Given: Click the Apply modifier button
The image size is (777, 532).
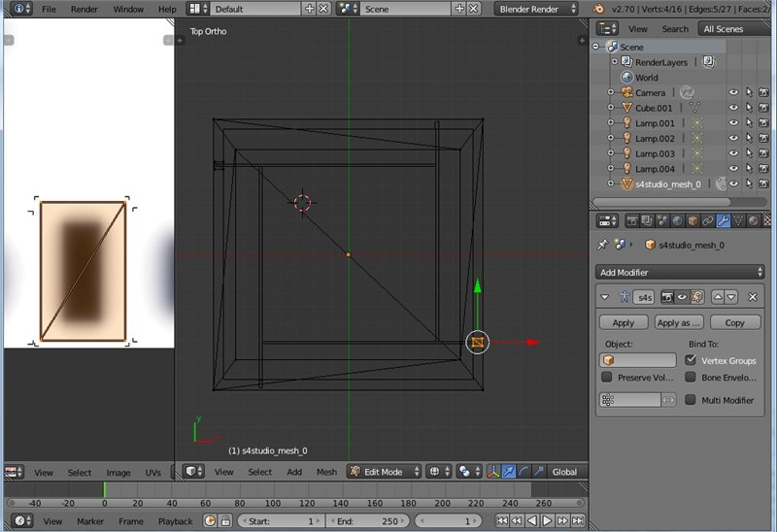Looking at the screenshot, I should (x=624, y=322).
